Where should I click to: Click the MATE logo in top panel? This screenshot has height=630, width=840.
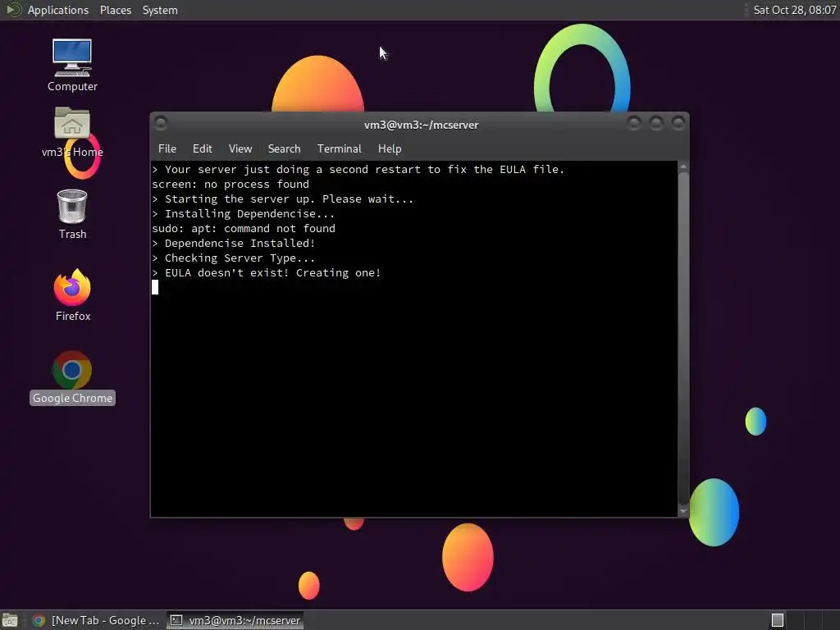tap(13, 10)
